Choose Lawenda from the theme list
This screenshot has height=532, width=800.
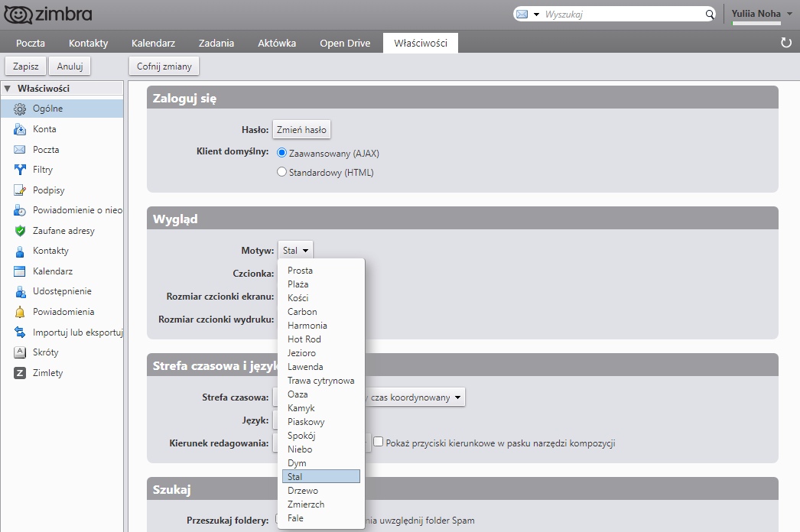[305, 367]
